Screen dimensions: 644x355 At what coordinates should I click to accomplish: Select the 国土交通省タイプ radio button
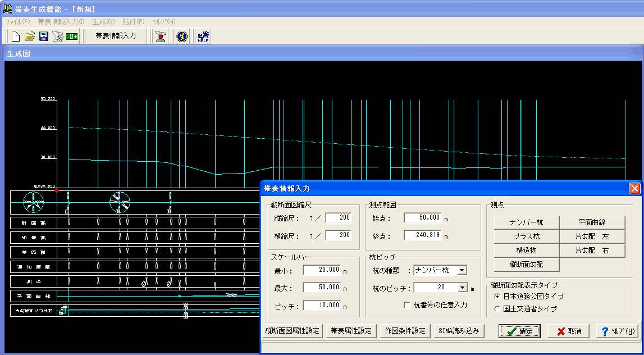(497, 308)
